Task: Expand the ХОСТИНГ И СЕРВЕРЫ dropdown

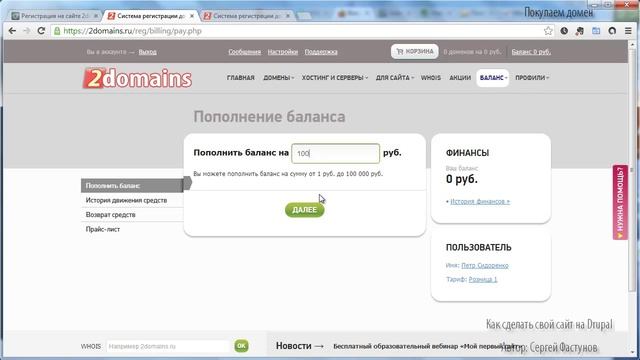Action: pyautogui.click(x=335, y=78)
